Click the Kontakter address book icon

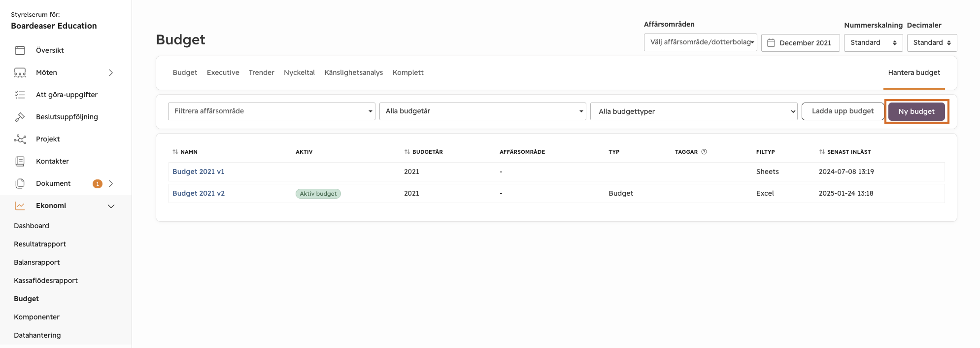(x=20, y=161)
